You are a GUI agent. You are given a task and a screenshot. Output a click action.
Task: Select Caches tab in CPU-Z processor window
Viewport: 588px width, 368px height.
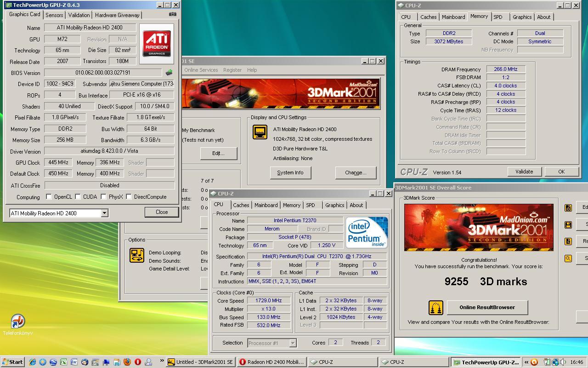241,205
